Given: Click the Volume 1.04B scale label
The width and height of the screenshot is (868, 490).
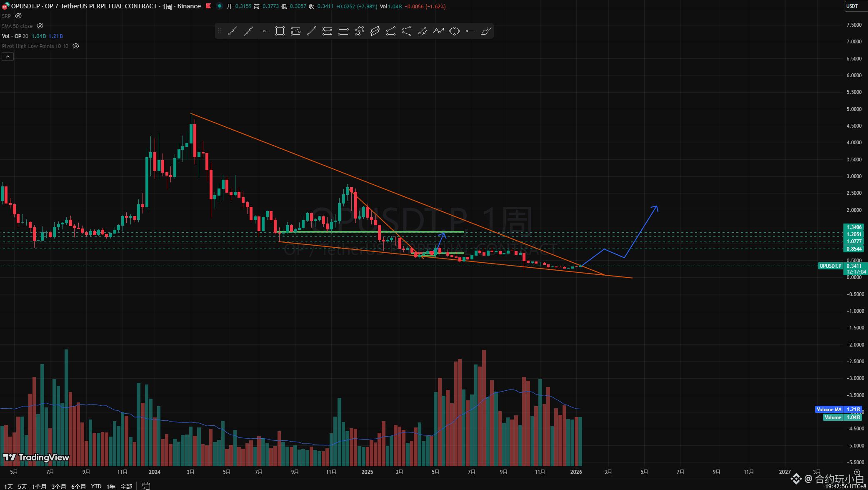Looking at the screenshot, I should [x=843, y=417].
